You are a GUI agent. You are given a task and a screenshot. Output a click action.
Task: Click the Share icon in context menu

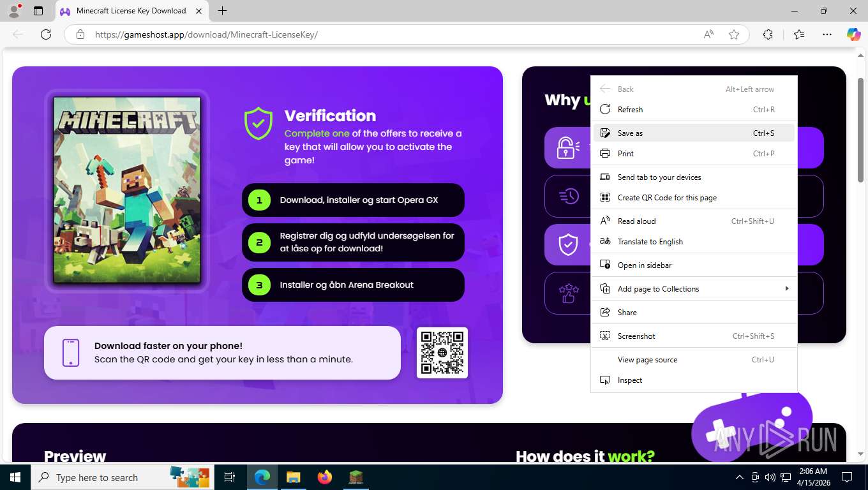click(x=605, y=313)
